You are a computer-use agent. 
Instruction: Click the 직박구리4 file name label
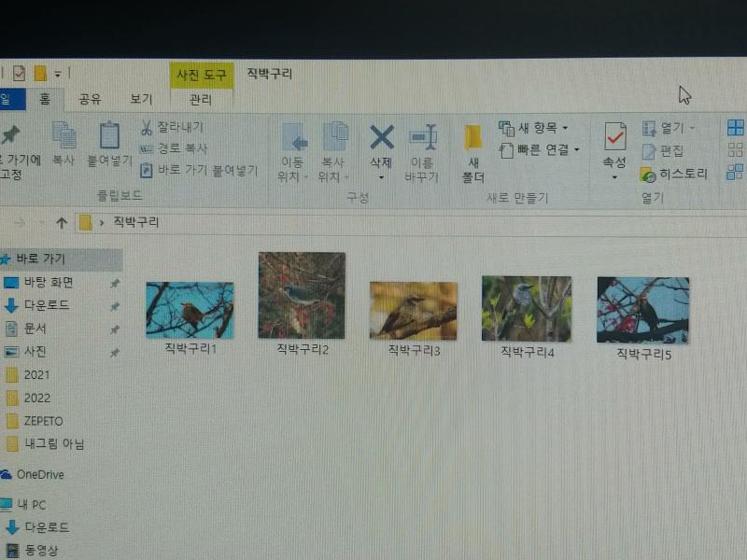pyautogui.click(x=527, y=353)
